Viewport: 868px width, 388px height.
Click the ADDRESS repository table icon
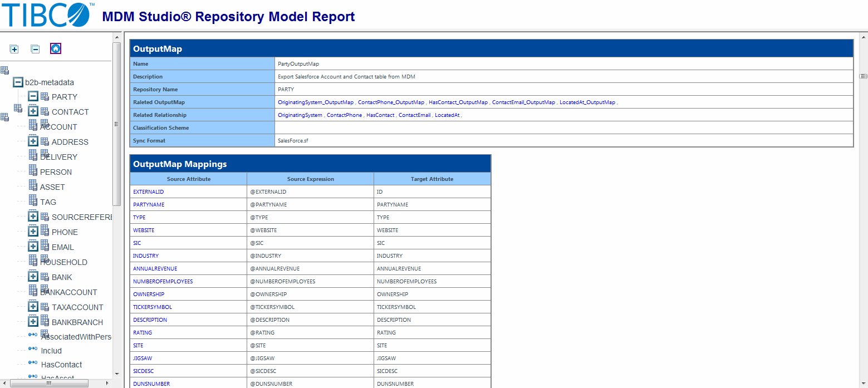pyautogui.click(x=45, y=141)
